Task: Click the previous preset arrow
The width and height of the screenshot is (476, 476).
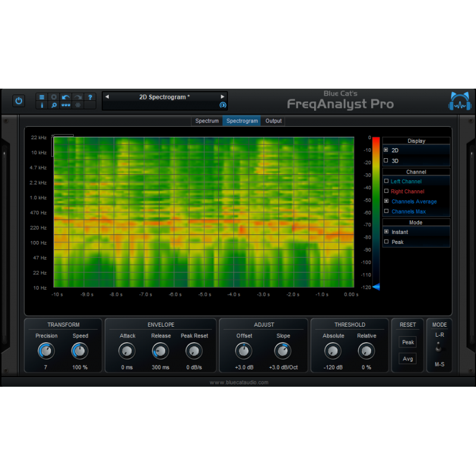Action: pos(107,96)
